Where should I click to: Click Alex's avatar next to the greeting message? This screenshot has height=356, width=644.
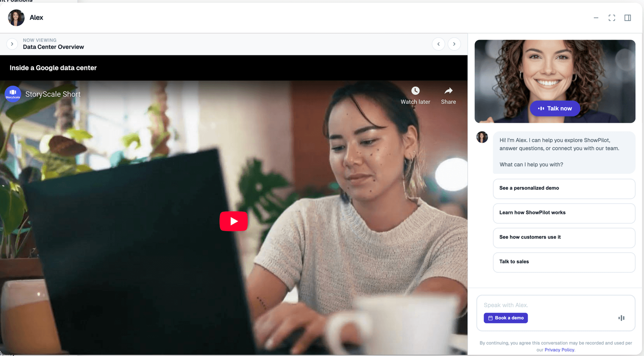coord(482,137)
